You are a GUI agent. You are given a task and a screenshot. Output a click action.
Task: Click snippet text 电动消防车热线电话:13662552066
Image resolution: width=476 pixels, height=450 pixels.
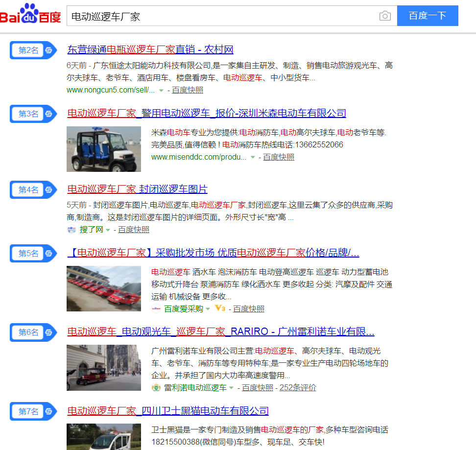[283, 145]
